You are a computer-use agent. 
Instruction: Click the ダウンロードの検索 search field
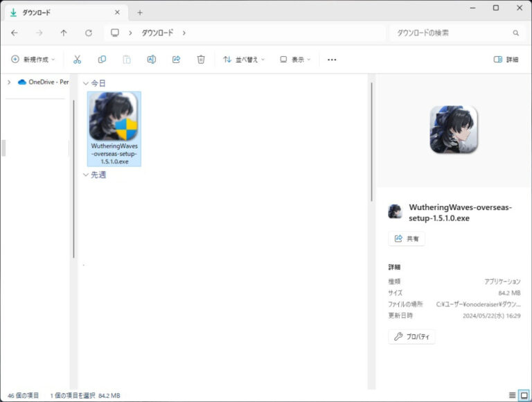456,33
